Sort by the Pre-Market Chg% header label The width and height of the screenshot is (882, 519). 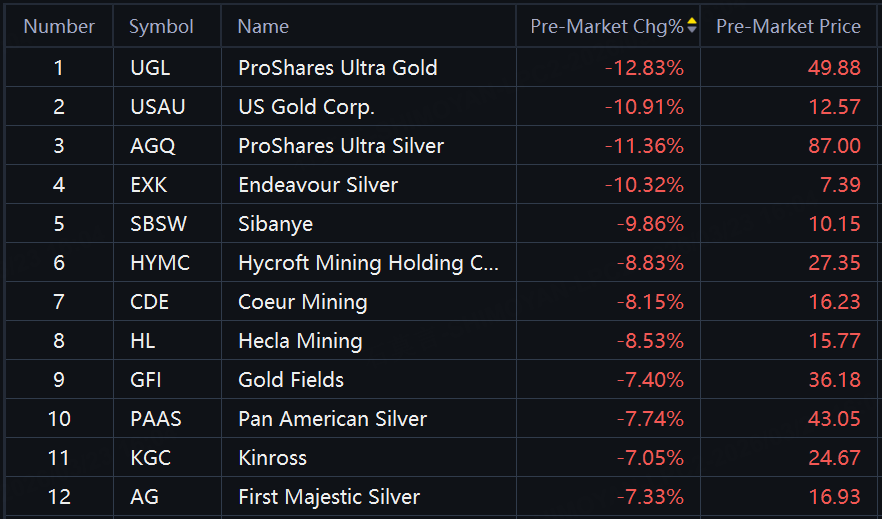606,27
